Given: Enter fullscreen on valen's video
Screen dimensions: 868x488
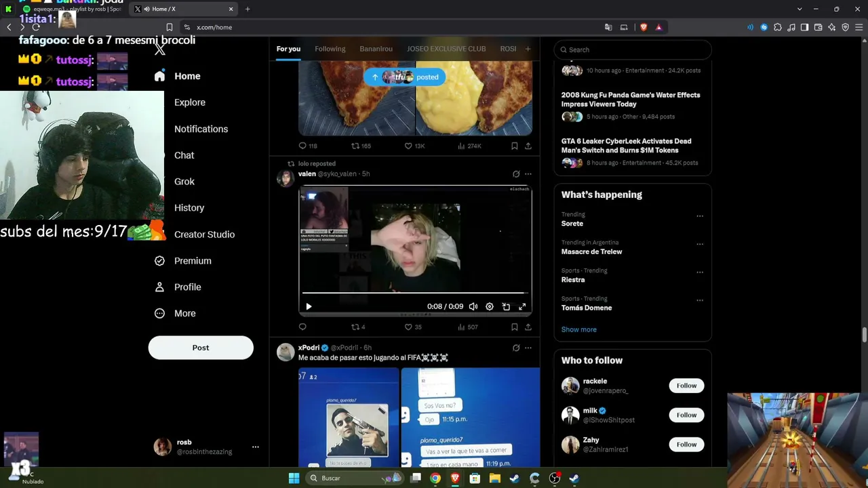Looking at the screenshot, I should pyautogui.click(x=522, y=306).
